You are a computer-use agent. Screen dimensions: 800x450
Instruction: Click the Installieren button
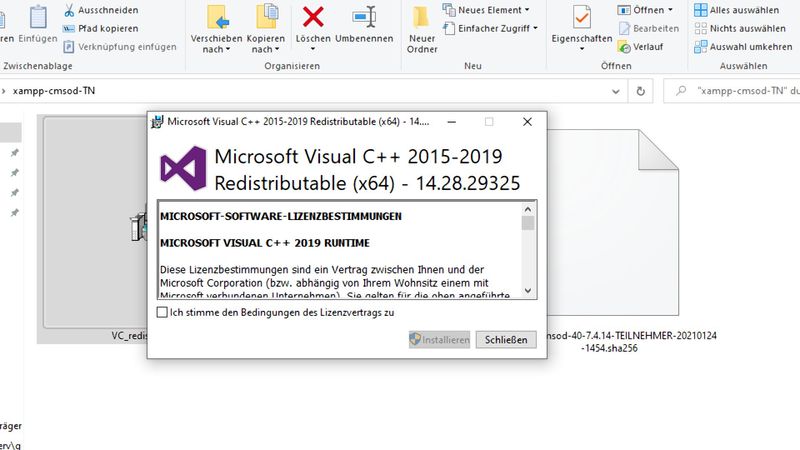coord(439,340)
